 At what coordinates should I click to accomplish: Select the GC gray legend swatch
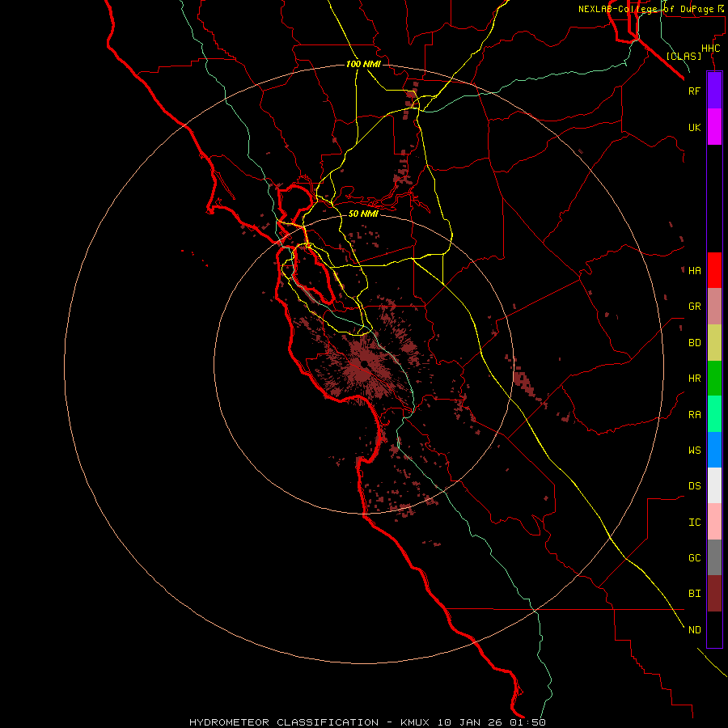[714, 557]
